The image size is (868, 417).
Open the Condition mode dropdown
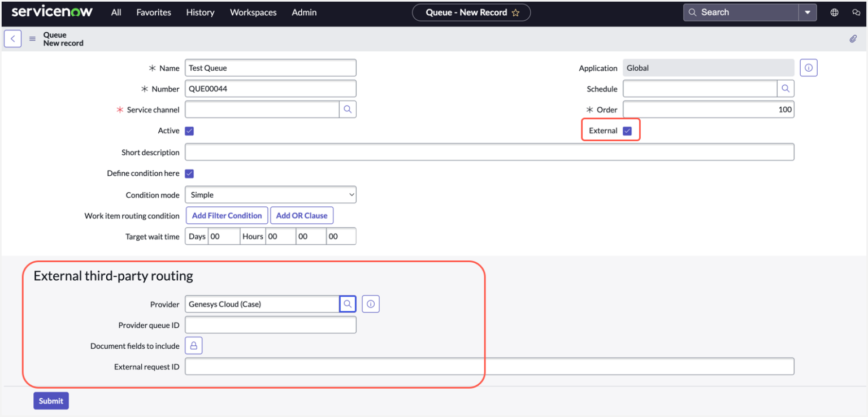pos(270,194)
